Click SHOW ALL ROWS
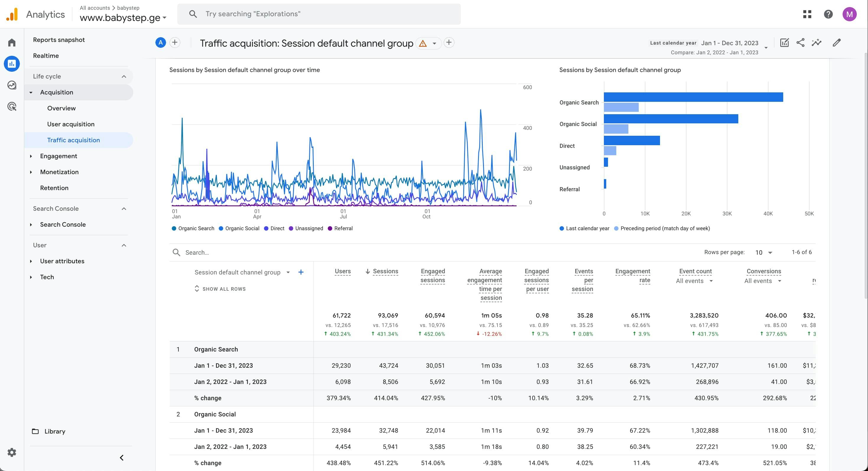868x471 pixels. pyautogui.click(x=220, y=289)
